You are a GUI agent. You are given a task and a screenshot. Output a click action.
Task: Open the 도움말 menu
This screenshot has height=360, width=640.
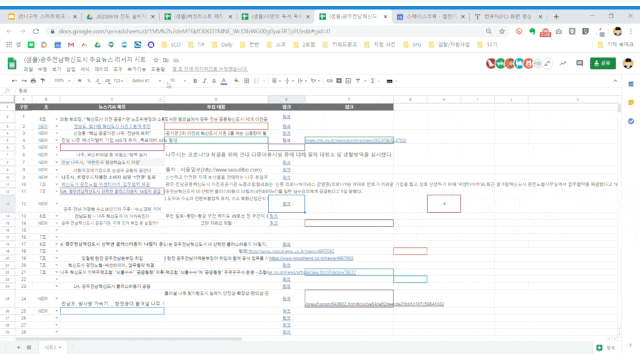158,69
